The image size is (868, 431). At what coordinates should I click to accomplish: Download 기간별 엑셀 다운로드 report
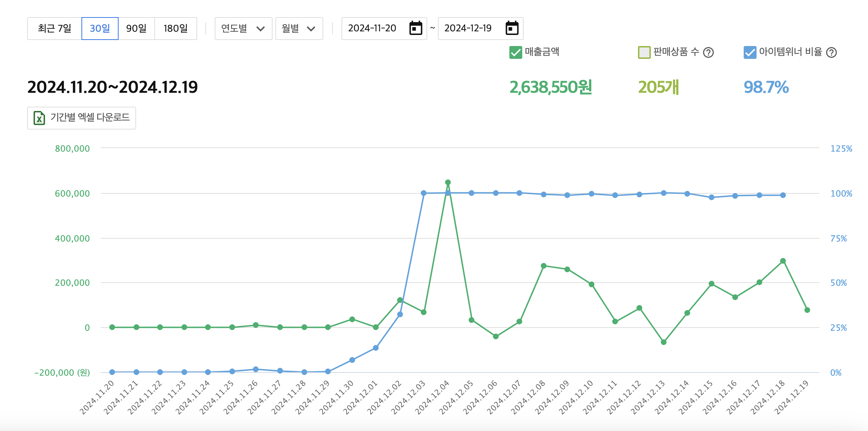[89, 118]
